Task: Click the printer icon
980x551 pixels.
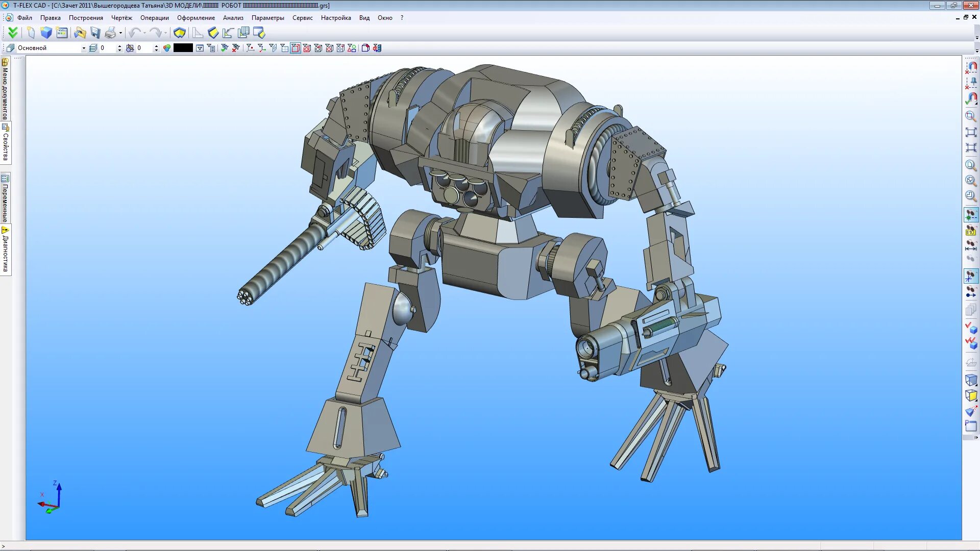Action: (x=110, y=33)
